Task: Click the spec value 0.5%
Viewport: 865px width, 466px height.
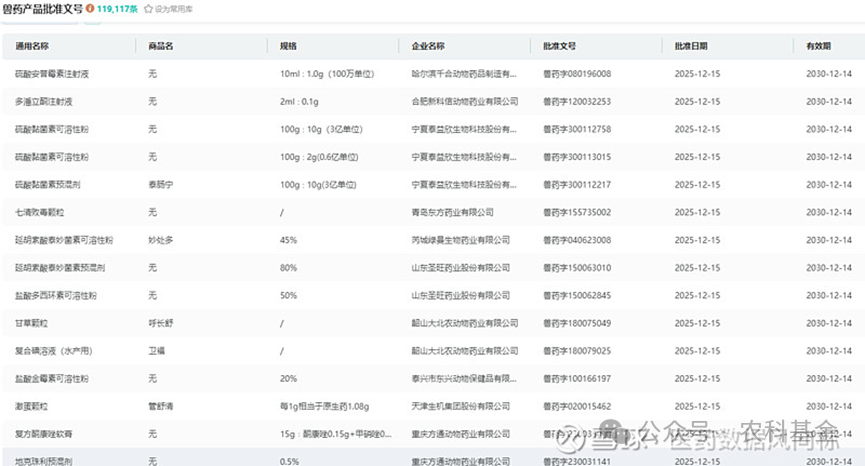Action: [x=290, y=461]
